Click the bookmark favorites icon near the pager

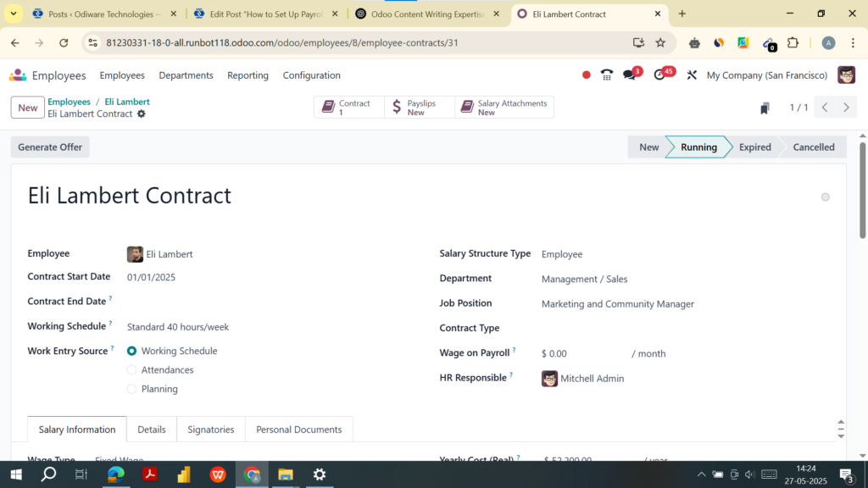coord(765,107)
